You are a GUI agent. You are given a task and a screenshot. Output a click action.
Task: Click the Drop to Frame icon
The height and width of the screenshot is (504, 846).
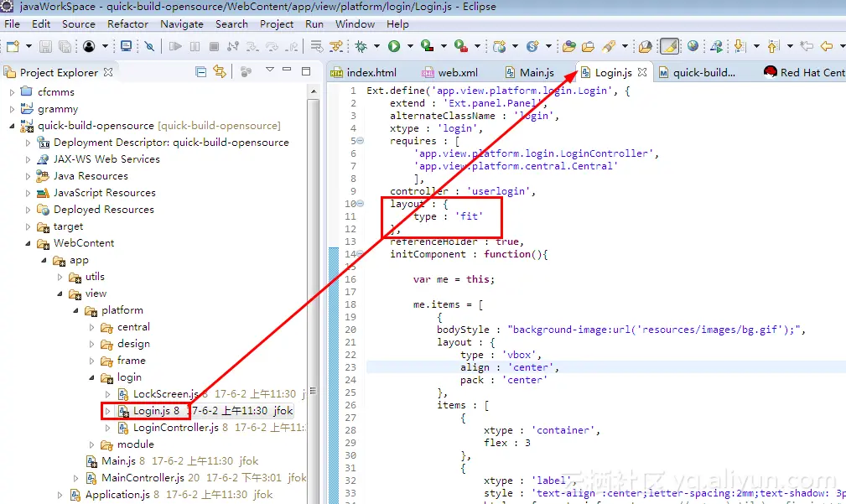[317, 46]
